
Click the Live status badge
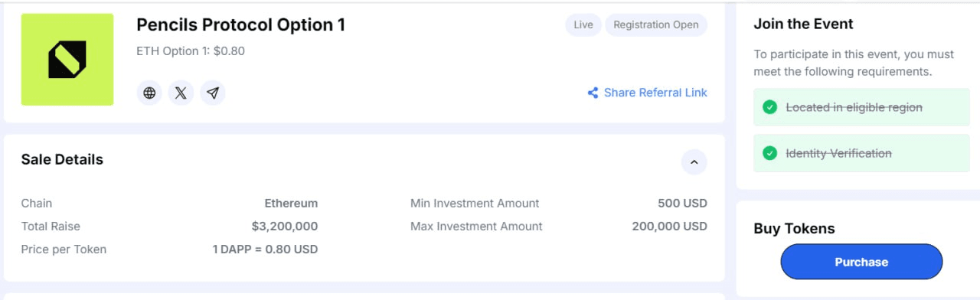click(x=583, y=24)
